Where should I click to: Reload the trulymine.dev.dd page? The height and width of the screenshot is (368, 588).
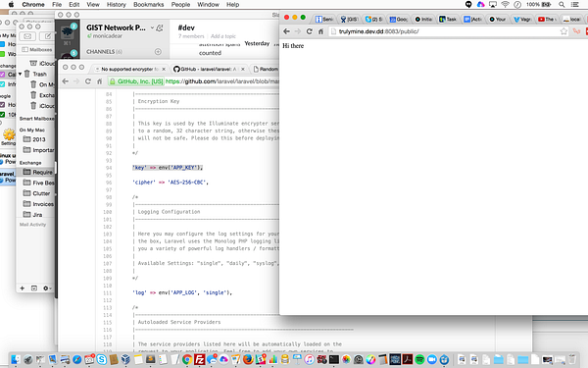click(x=310, y=31)
